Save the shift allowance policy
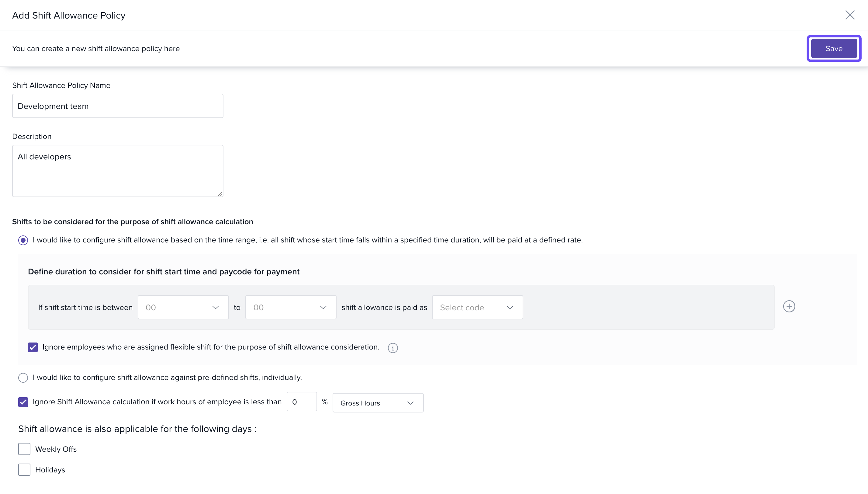The width and height of the screenshot is (868, 494). (834, 49)
